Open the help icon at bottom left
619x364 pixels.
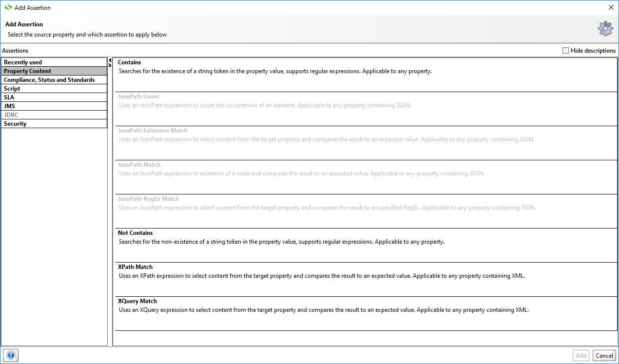[10, 356]
